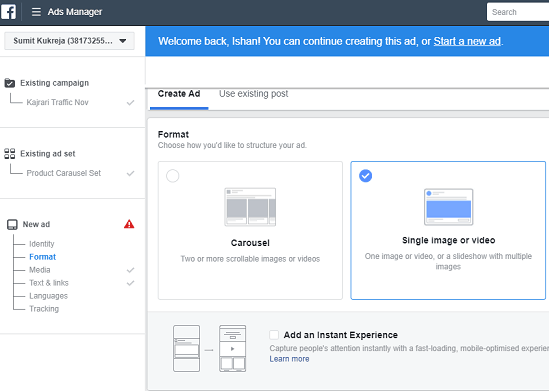
Task: Click the checkmark next to Media
Action: (130, 270)
